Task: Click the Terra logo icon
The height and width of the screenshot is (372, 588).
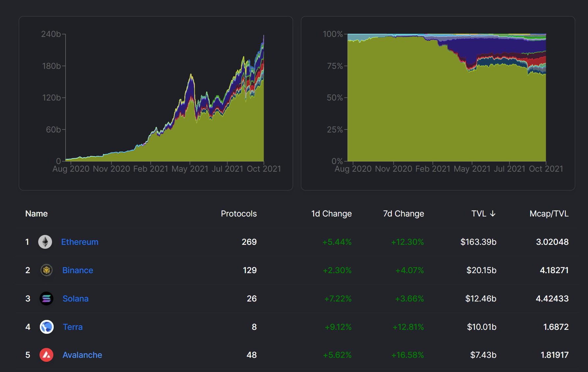Action: [46, 327]
